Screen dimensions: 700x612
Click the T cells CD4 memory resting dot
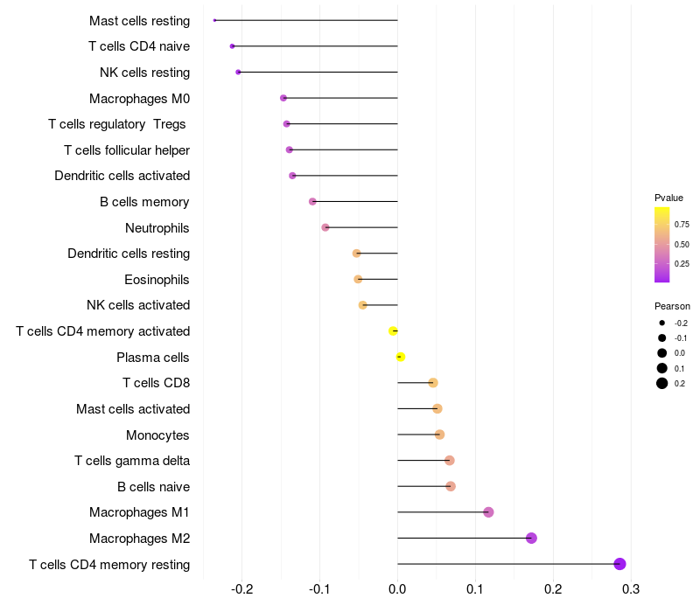[x=619, y=564]
